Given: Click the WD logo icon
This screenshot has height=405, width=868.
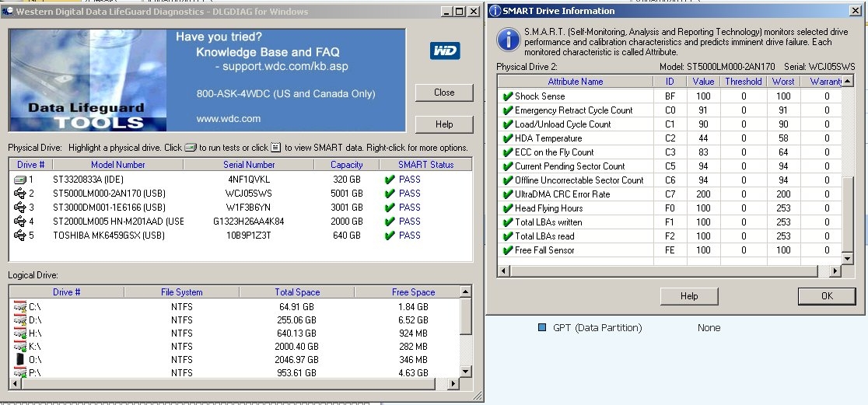Looking at the screenshot, I should coord(445,51).
